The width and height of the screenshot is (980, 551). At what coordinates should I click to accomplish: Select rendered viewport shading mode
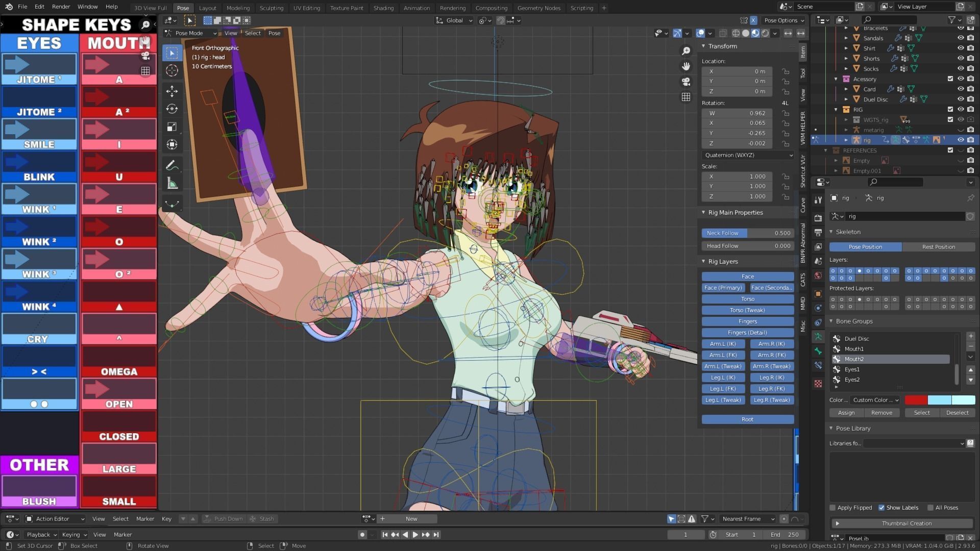click(x=765, y=33)
